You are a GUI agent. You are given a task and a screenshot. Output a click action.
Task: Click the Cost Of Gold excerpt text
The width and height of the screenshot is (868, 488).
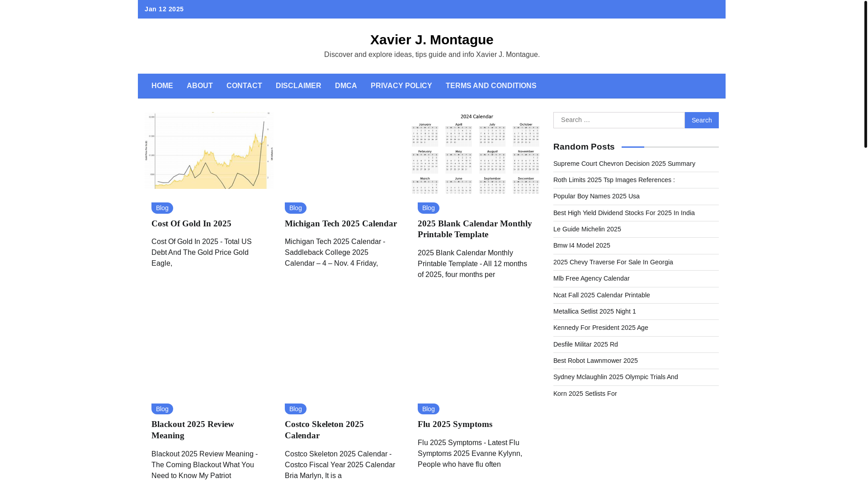tap(202, 253)
